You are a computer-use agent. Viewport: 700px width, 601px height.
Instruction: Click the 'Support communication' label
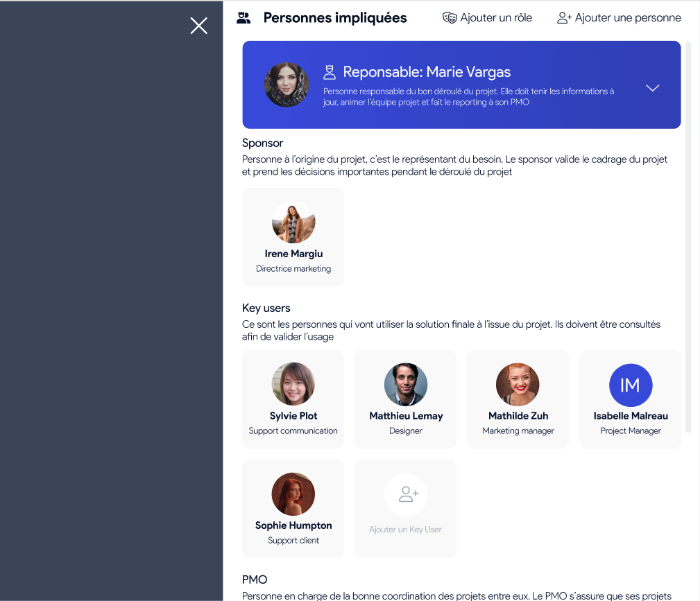click(293, 430)
